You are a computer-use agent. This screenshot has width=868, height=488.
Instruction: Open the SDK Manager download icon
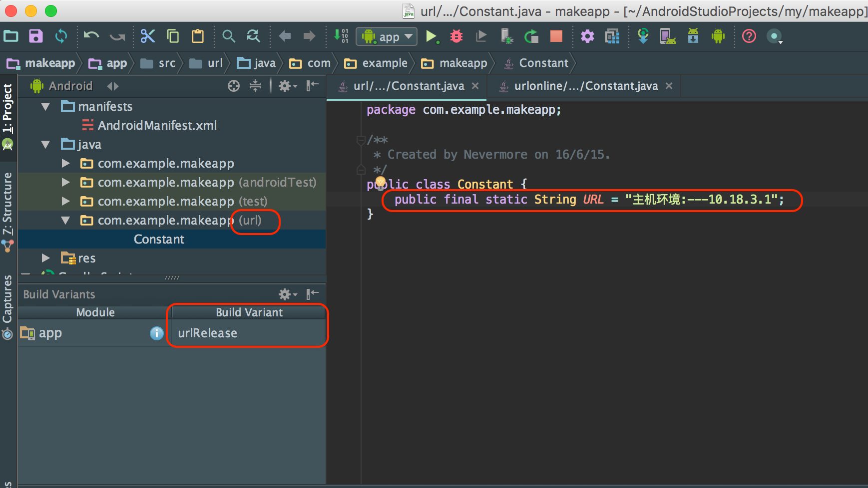click(693, 36)
